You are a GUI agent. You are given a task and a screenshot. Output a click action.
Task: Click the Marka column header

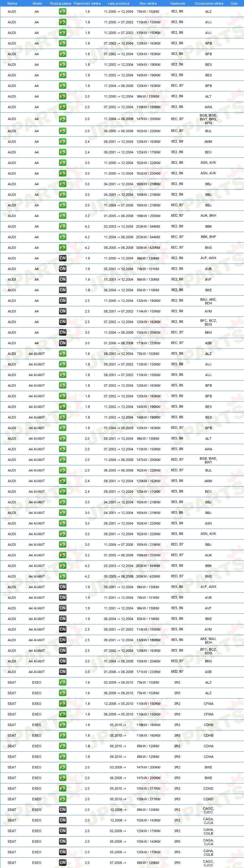(12, 3)
